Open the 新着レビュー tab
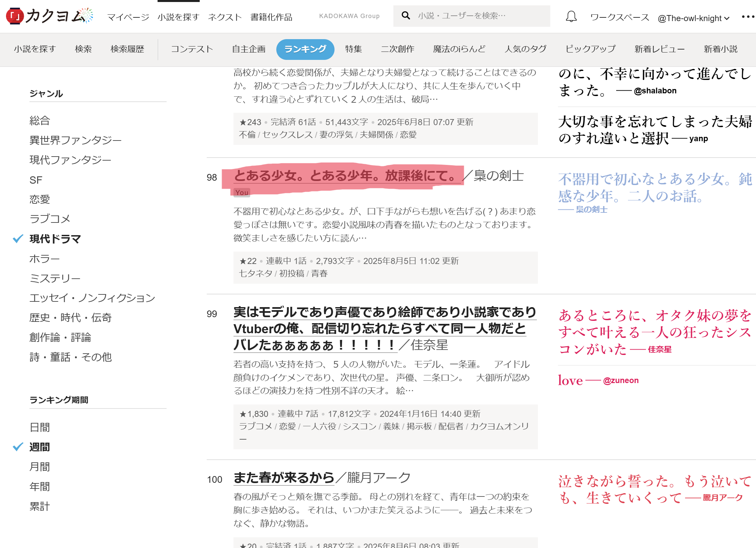Viewport: 756px width, 548px height. pyautogui.click(x=659, y=49)
